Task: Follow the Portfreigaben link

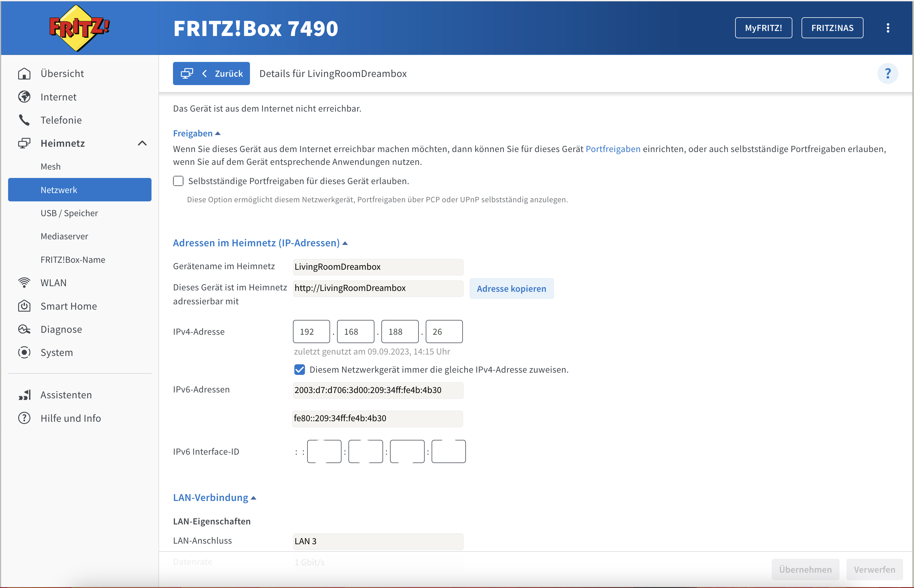Action: (x=613, y=149)
